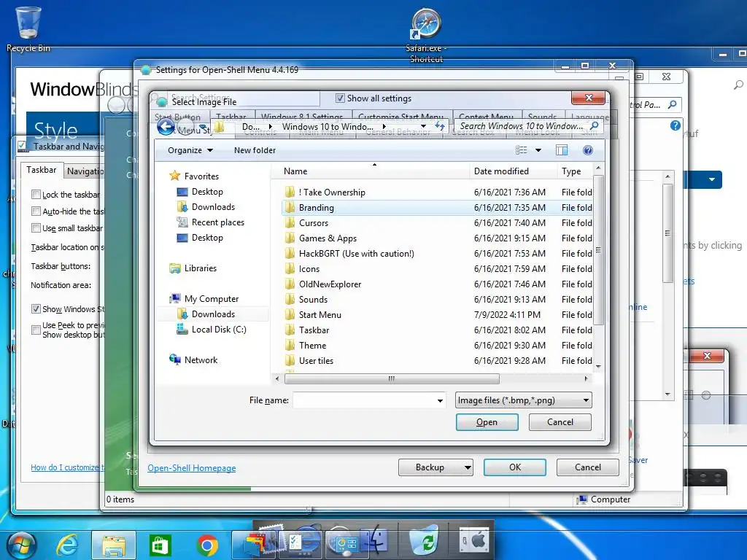Click the change view icon in file dialog

[x=521, y=150]
